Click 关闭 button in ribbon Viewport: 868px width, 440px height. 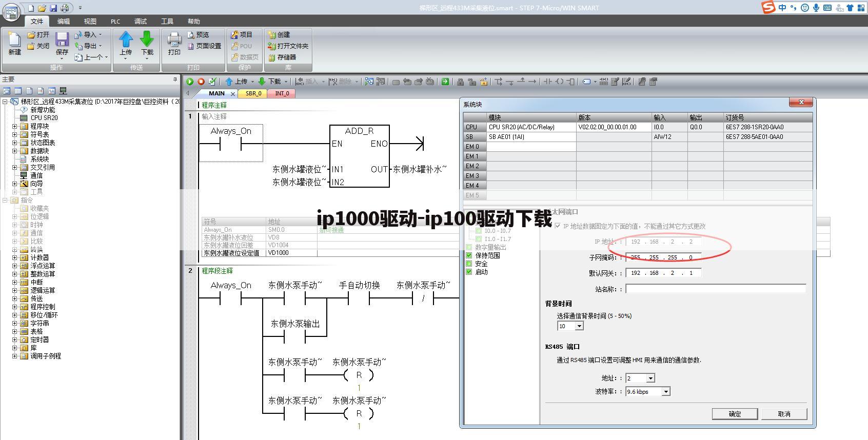38,46
